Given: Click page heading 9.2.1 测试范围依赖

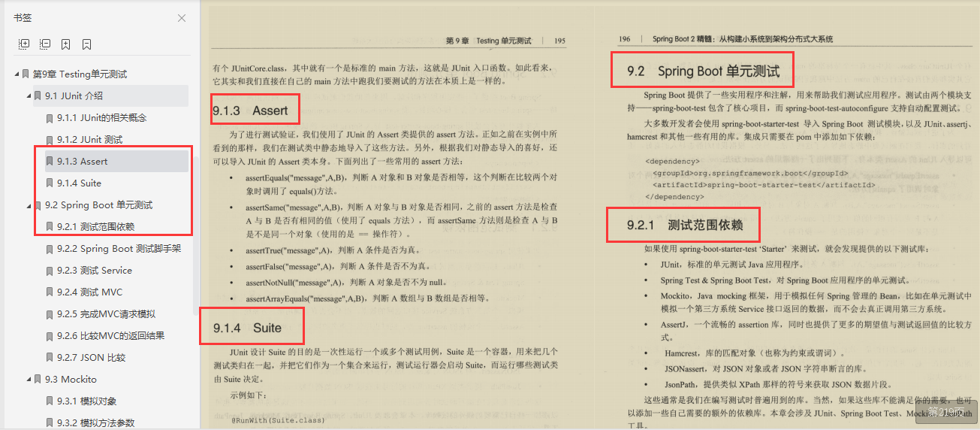Looking at the screenshot, I should click(683, 225).
